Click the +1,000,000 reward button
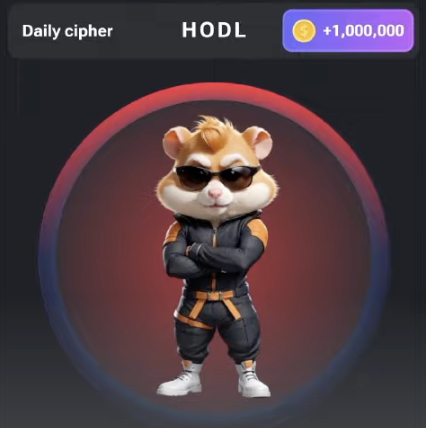The height and width of the screenshot is (428, 426). 348,31
